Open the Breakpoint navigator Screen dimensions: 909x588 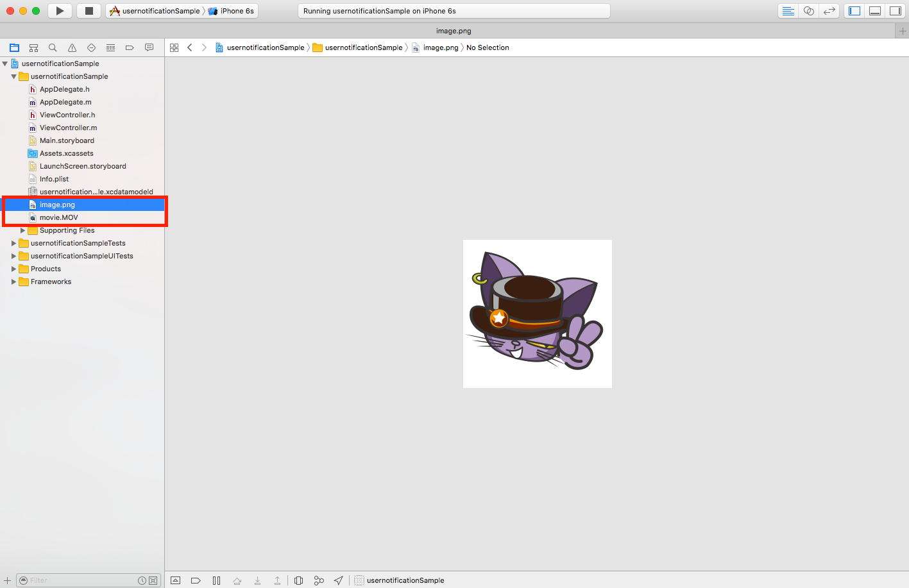pos(130,47)
